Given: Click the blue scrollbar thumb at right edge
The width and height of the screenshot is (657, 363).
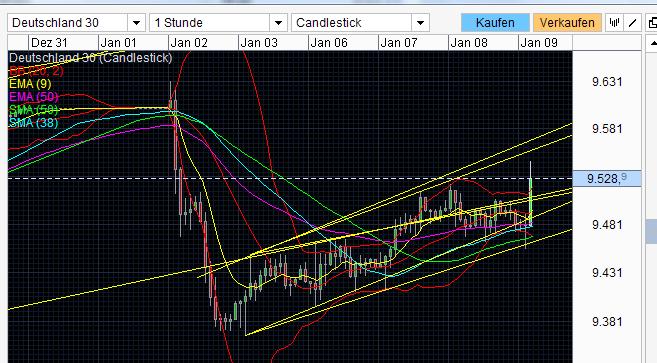Looking at the screenshot, I should pos(652,232).
